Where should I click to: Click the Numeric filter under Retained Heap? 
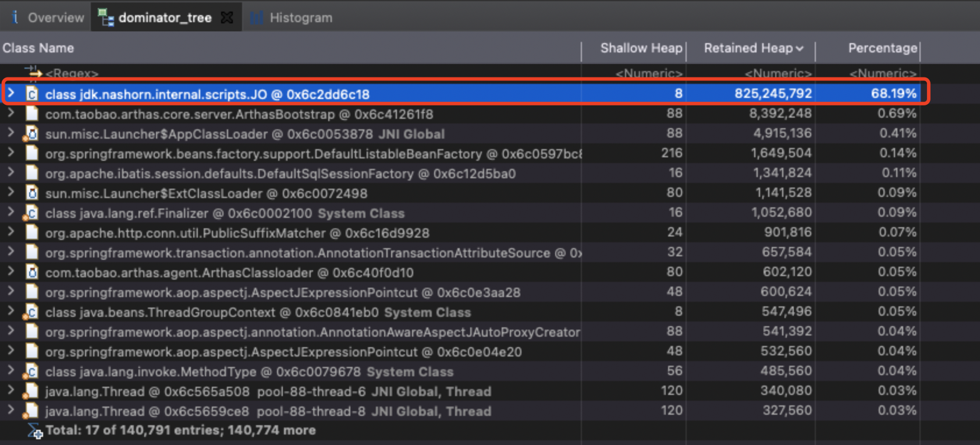(x=778, y=73)
